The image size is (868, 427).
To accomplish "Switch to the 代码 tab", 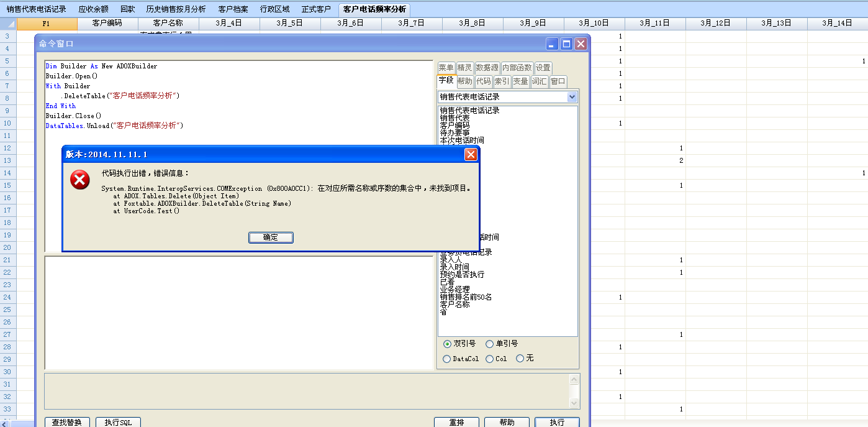I will 483,81.
